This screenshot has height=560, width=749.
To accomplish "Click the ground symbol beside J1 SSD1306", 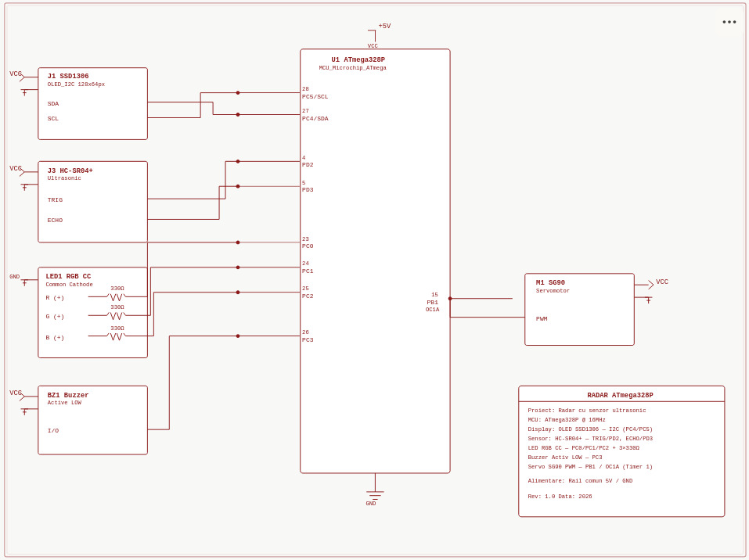I will coord(24,92).
